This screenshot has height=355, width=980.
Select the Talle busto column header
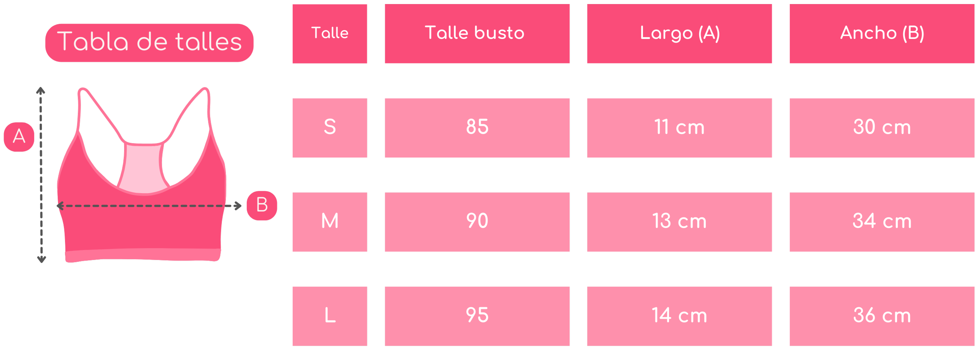(x=477, y=33)
